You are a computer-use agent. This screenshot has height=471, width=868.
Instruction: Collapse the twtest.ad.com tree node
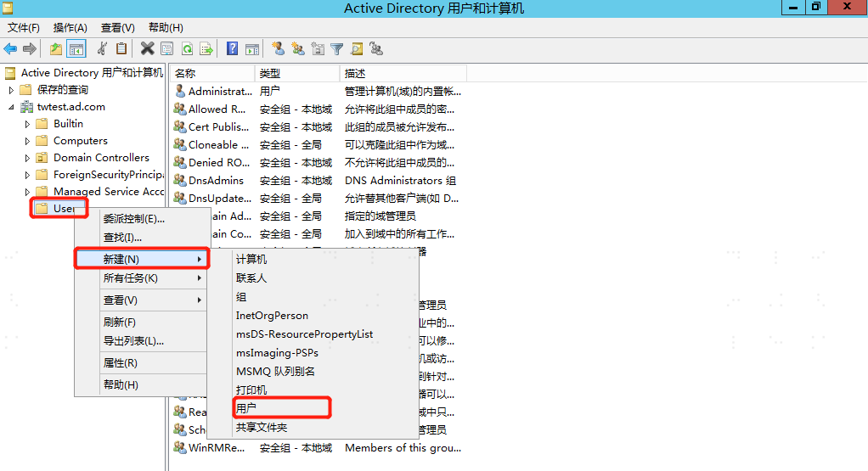tap(11, 107)
